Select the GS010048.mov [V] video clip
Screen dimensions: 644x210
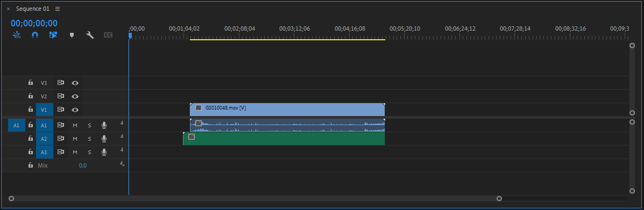tap(287, 110)
